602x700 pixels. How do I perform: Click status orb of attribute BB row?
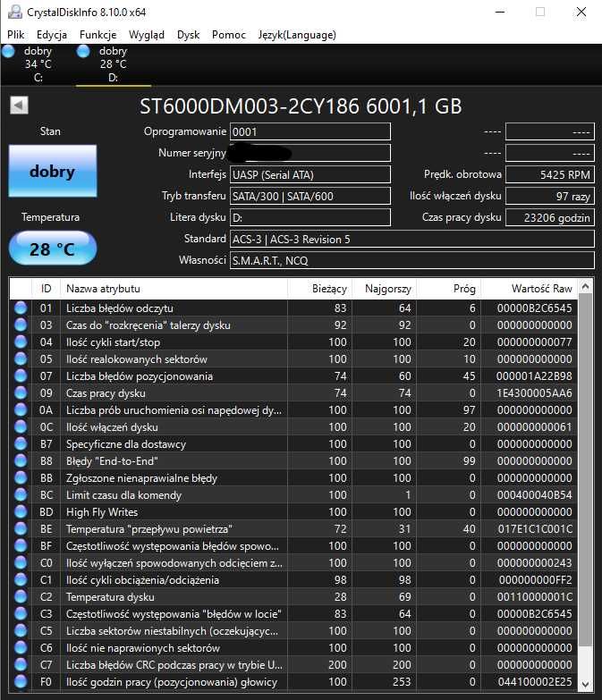click(21, 477)
